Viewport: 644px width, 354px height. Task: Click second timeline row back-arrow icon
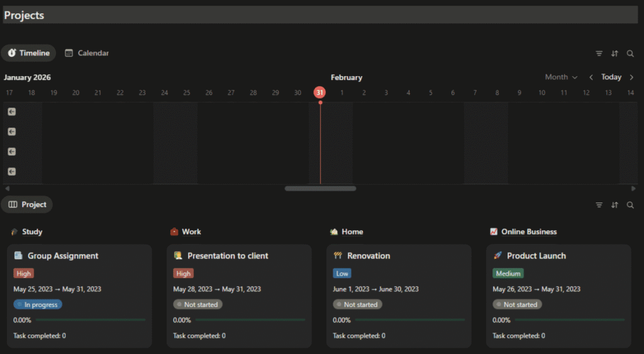coord(11,131)
